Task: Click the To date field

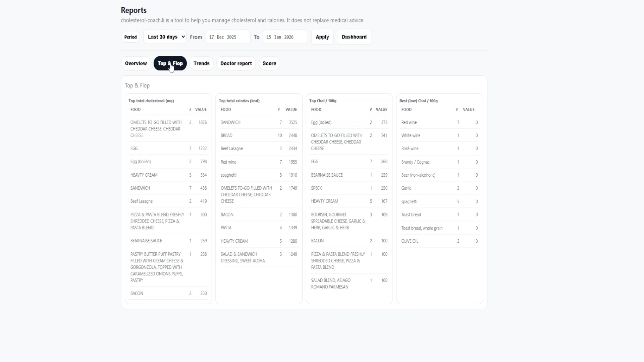Action: pyautogui.click(x=285, y=37)
